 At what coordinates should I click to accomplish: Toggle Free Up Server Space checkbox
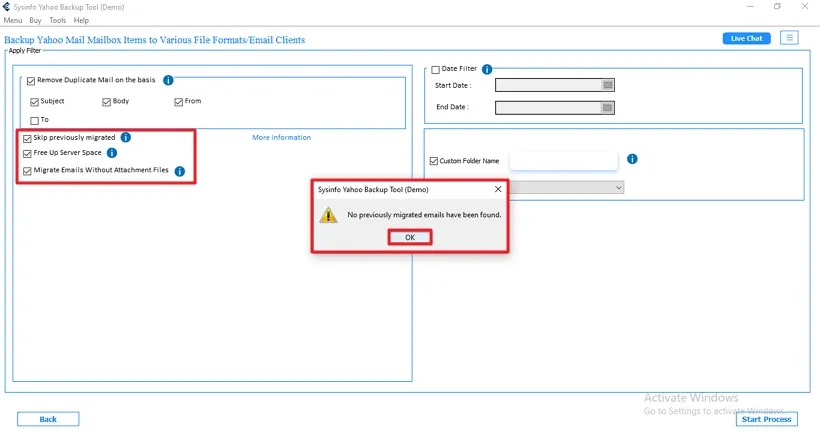[x=27, y=154]
